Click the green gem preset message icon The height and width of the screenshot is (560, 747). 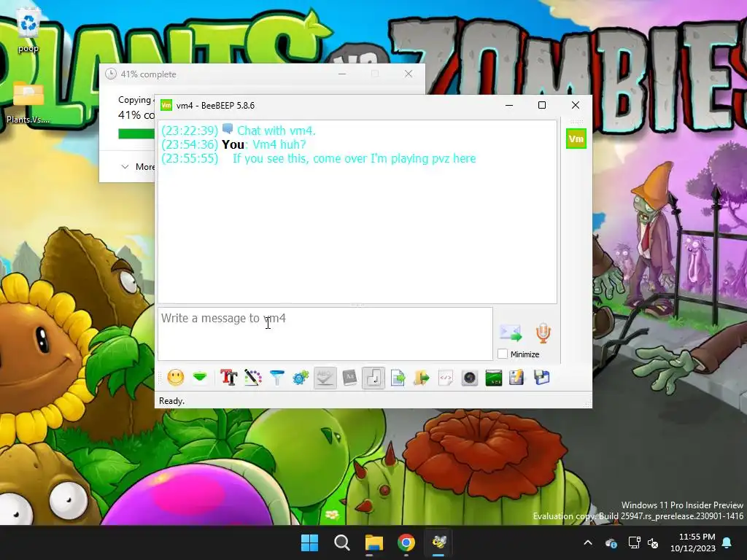200,378
